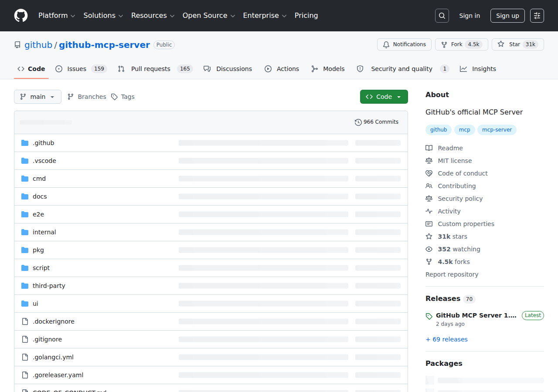Click the Readme book icon
558x392 pixels.
[x=429, y=148]
